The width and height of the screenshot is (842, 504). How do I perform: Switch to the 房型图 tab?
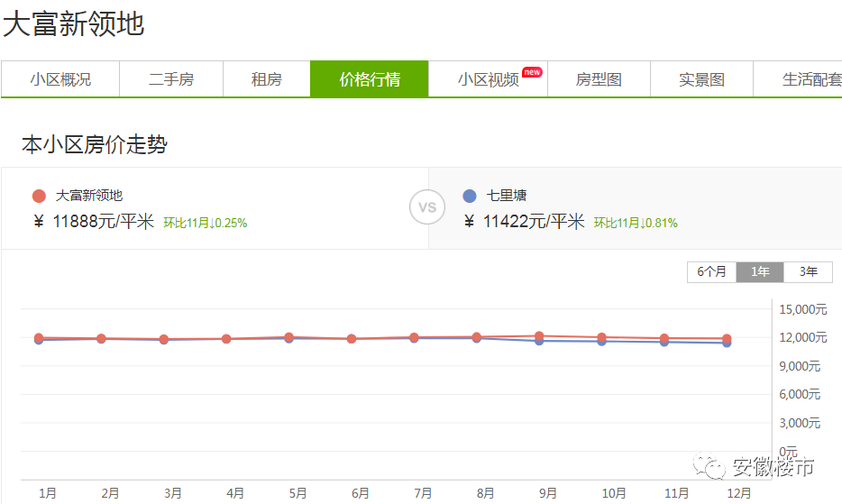pyautogui.click(x=599, y=79)
